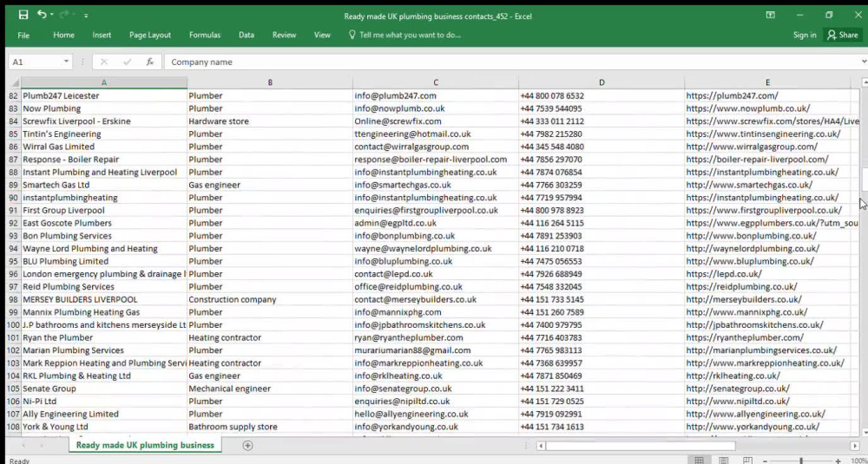The height and width of the screenshot is (464, 868).
Task: Click cell http://www.nipiltd.co.uk/
Action: [x=768, y=401]
